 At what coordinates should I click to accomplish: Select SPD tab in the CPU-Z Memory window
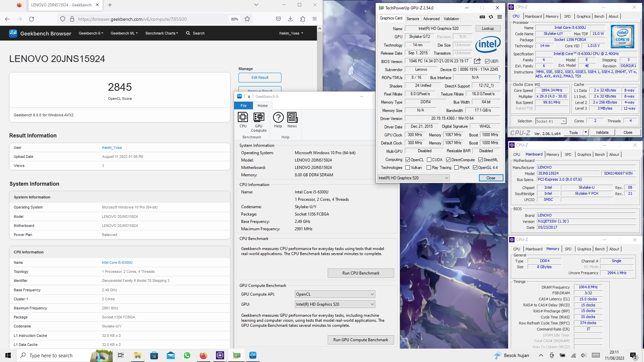(x=568, y=249)
